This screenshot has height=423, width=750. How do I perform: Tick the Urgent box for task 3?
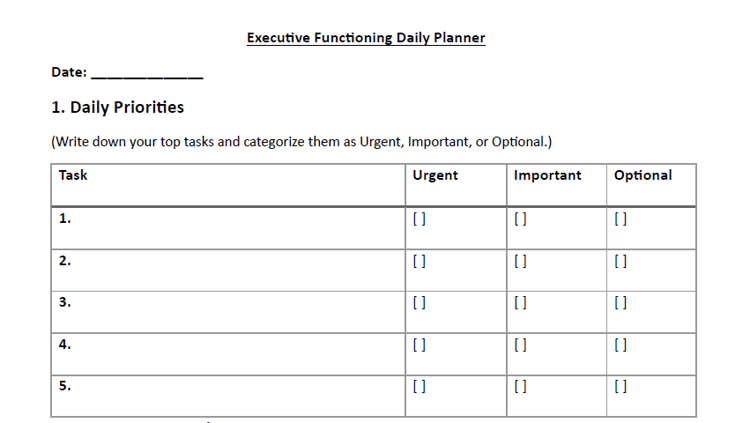tap(419, 303)
